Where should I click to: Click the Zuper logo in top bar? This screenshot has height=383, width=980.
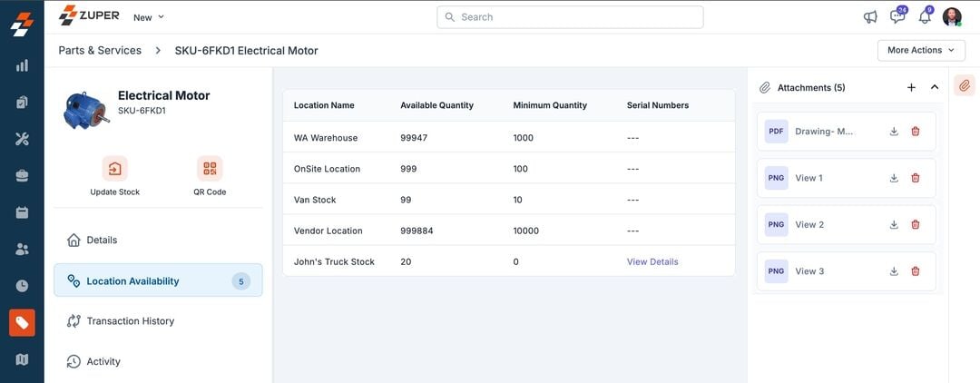[89, 15]
